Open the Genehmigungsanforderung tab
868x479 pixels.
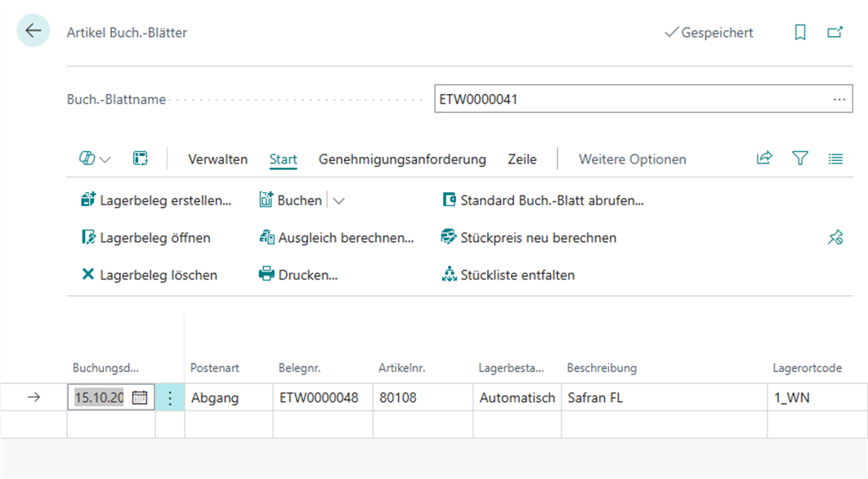click(x=402, y=159)
